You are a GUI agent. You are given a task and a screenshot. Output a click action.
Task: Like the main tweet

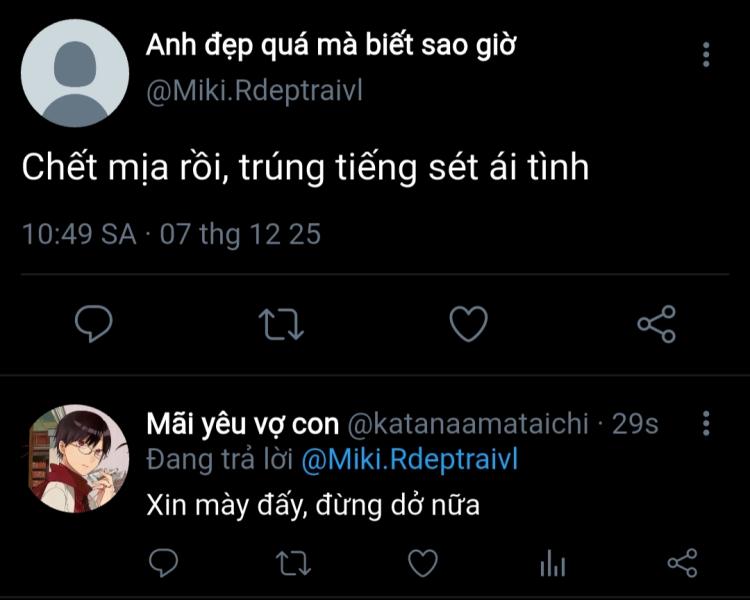[468, 323]
